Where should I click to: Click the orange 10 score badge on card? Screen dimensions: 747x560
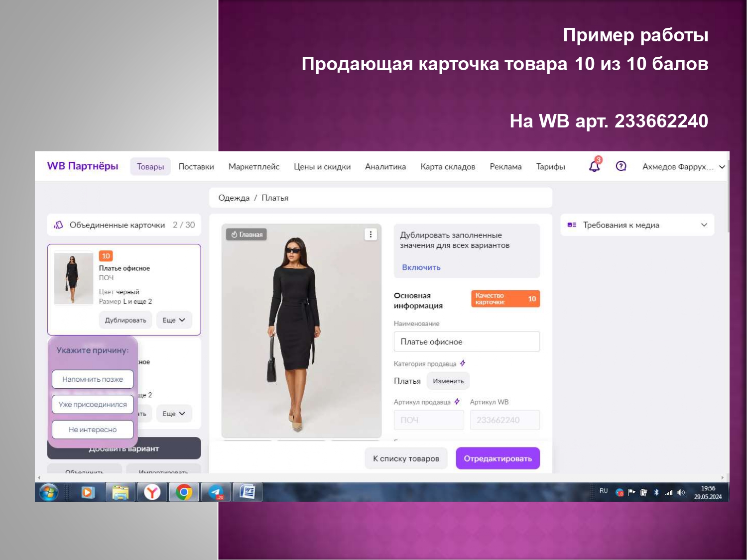click(x=106, y=256)
